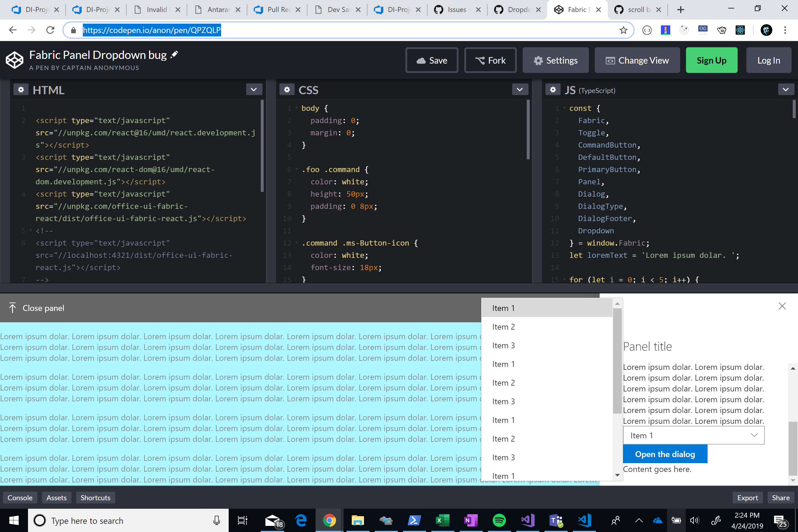Open the CSS editor settings gear
The image size is (798, 532).
[287, 89]
